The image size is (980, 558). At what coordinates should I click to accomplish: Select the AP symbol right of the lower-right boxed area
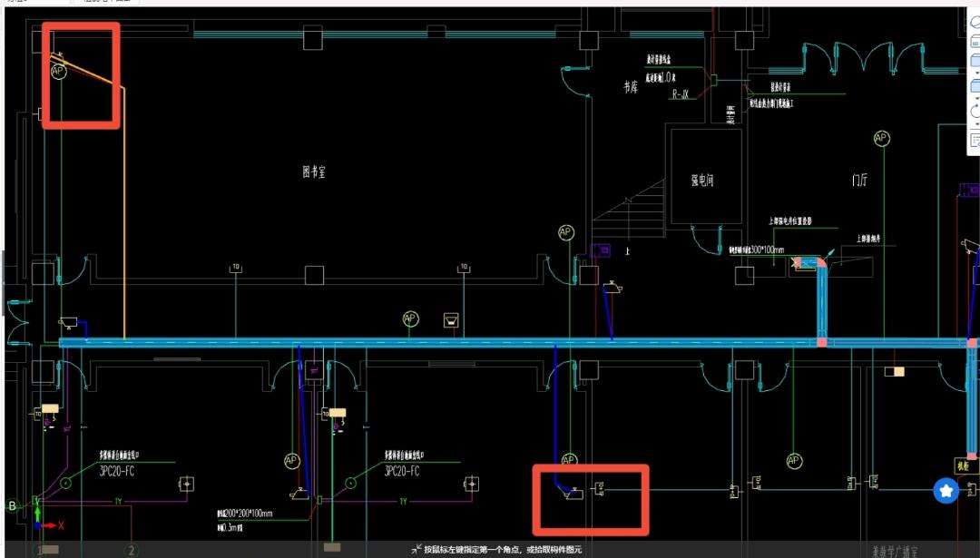pos(794,461)
